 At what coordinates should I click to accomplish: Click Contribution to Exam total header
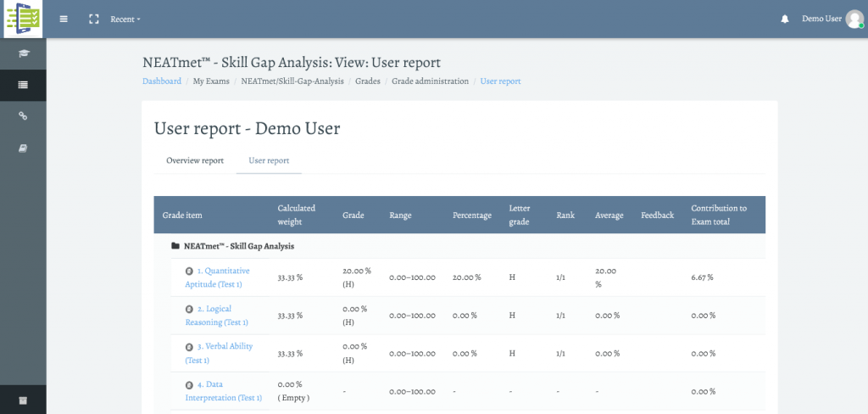pos(719,215)
